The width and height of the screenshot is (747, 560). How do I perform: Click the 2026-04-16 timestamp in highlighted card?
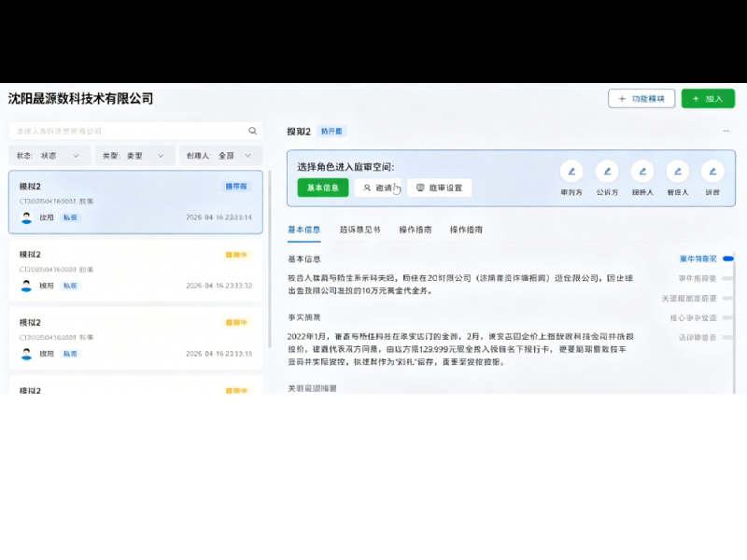pos(218,217)
